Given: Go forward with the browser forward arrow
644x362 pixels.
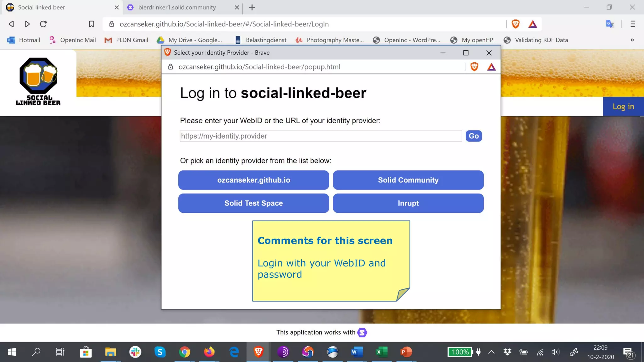Looking at the screenshot, I should pyautogui.click(x=27, y=24).
